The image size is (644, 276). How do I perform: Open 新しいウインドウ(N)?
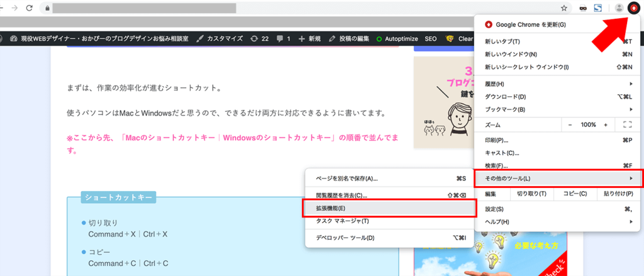[x=557, y=54]
